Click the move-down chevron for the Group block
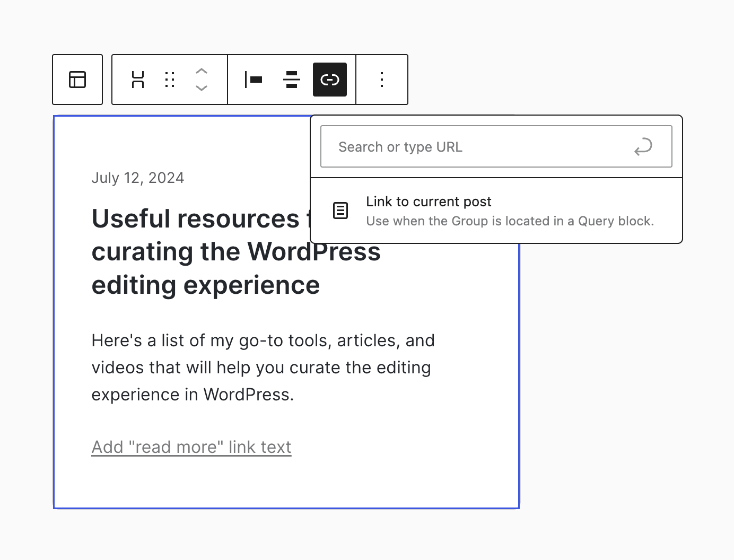Image resolution: width=734 pixels, height=560 pixels. click(201, 89)
